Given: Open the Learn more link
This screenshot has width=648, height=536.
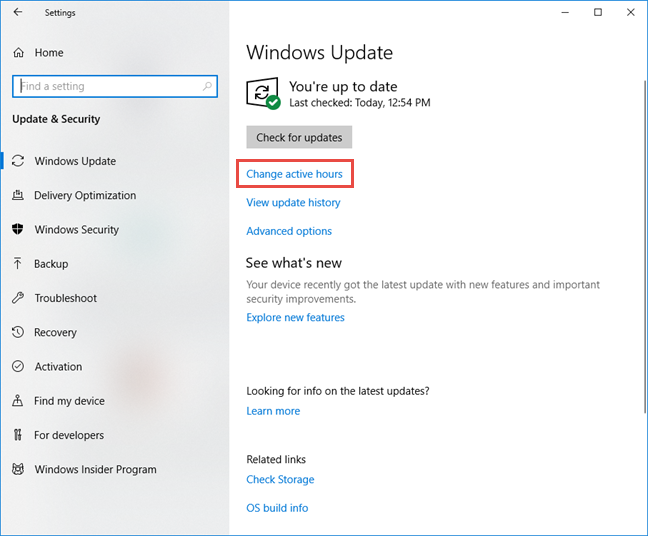Looking at the screenshot, I should [273, 411].
